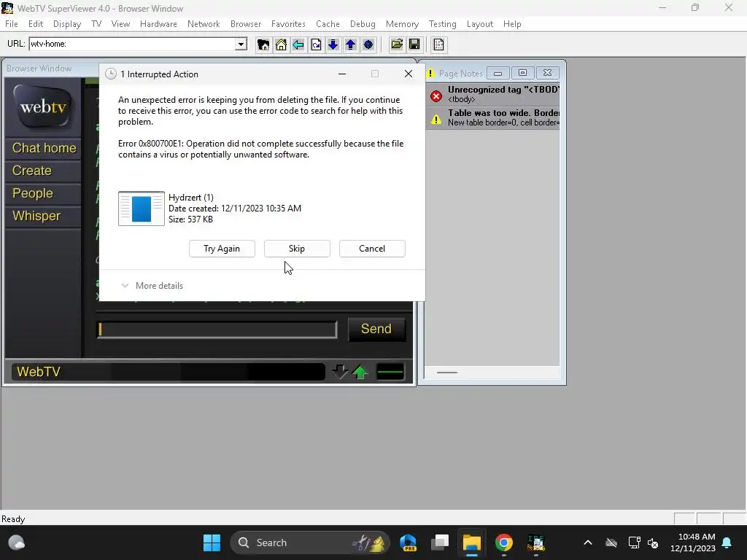This screenshot has width=747, height=560.
Task: Open the Testing menu
Action: pyautogui.click(x=443, y=24)
